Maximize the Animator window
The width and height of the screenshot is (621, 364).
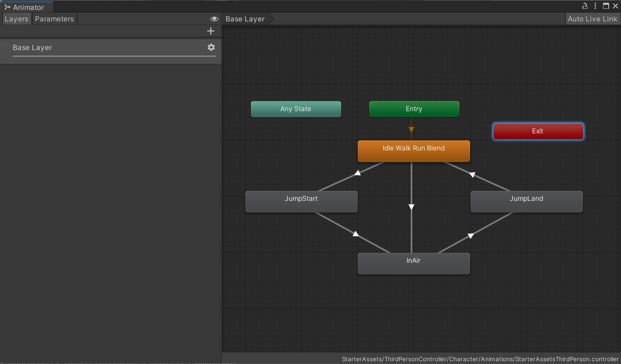(606, 6)
